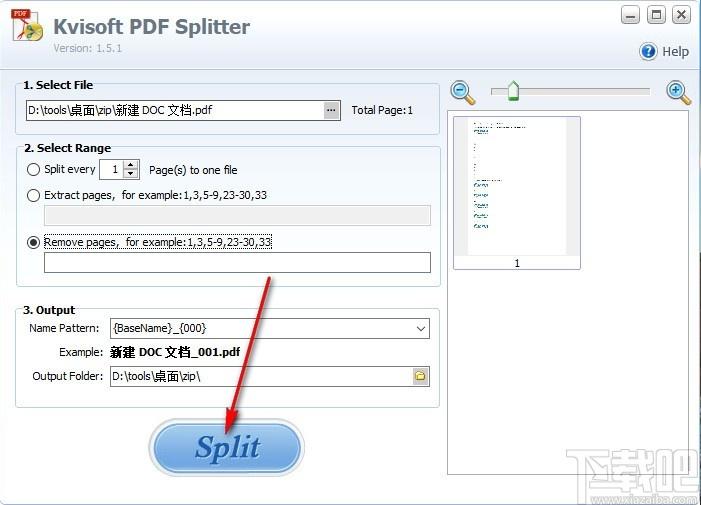Zoom out the preview with the minus magnifier

pyautogui.click(x=463, y=93)
